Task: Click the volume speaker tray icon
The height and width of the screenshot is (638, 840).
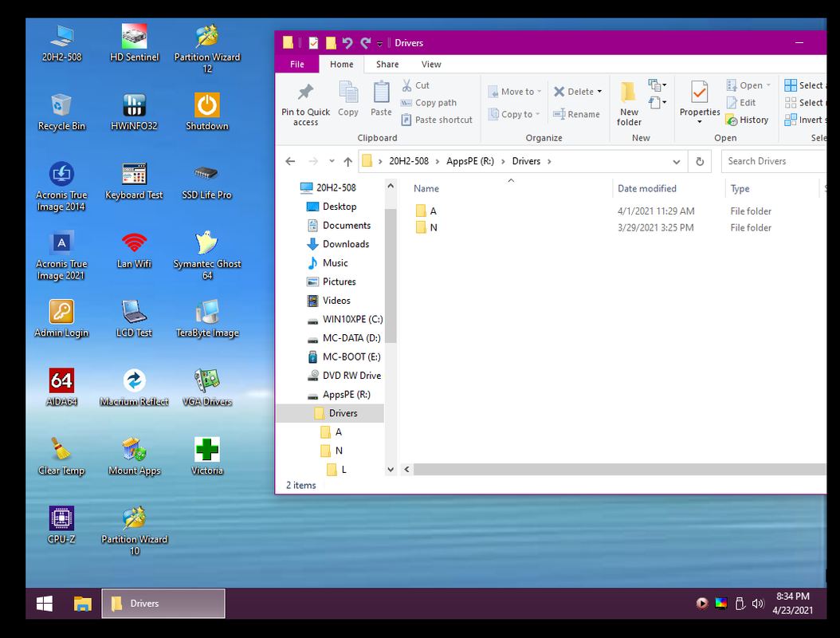Action: 757,604
